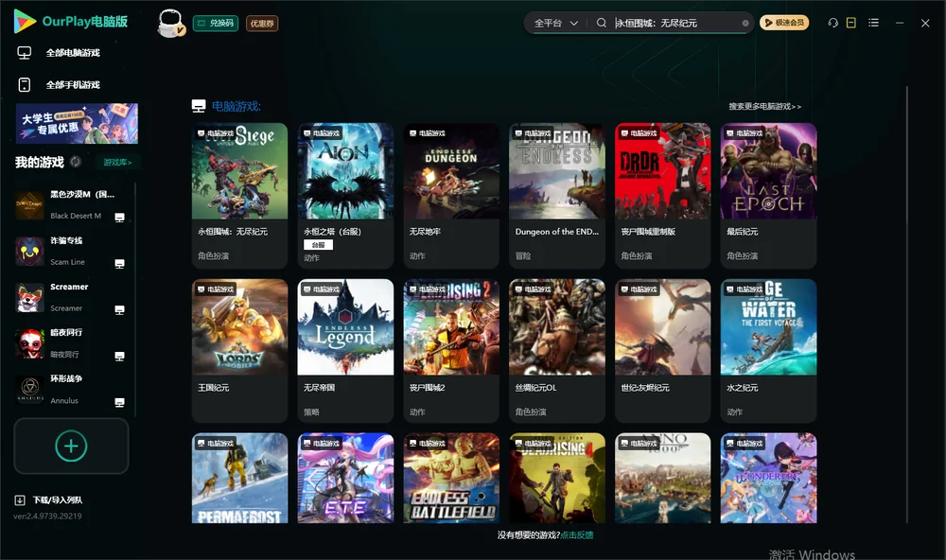The height and width of the screenshot is (560, 946).
Task: Open 暗夜同行 game icon in sidebar
Action: click(x=29, y=343)
